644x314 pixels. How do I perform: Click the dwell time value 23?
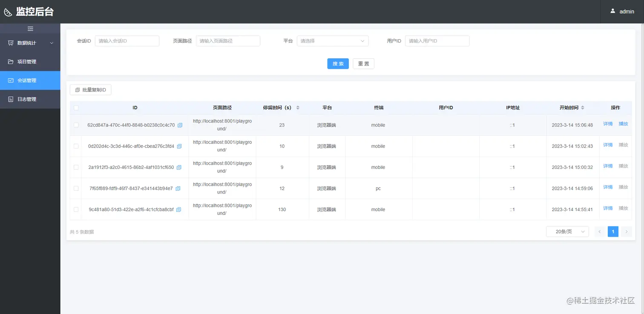point(282,125)
